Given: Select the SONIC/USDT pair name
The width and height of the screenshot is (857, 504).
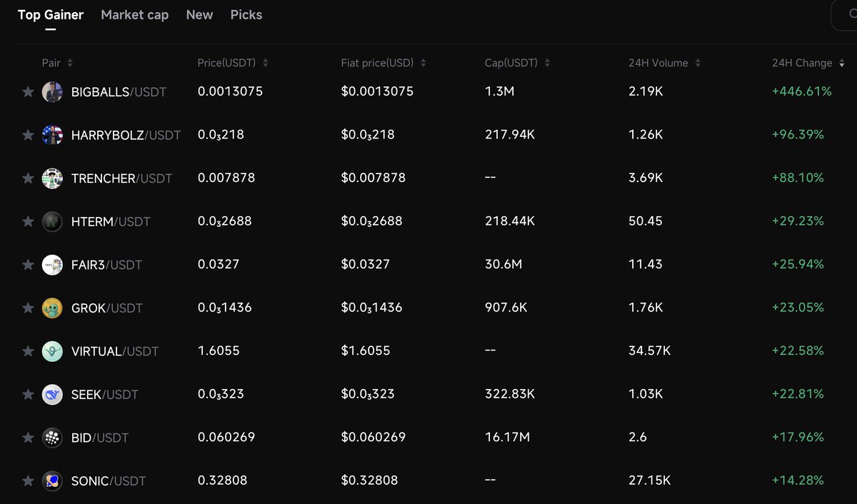Looking at the screenshot, I should tap(109, 481).
